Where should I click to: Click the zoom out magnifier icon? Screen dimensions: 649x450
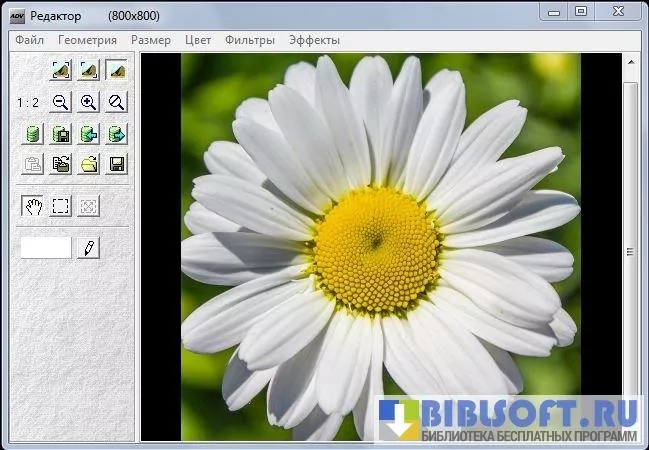click(61, 102)
